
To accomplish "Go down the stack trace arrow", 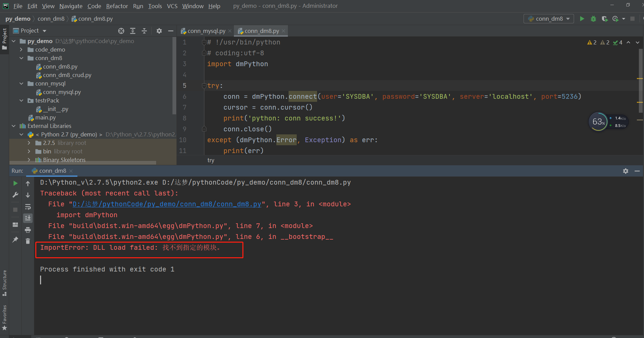I will (x=28, y=195).
